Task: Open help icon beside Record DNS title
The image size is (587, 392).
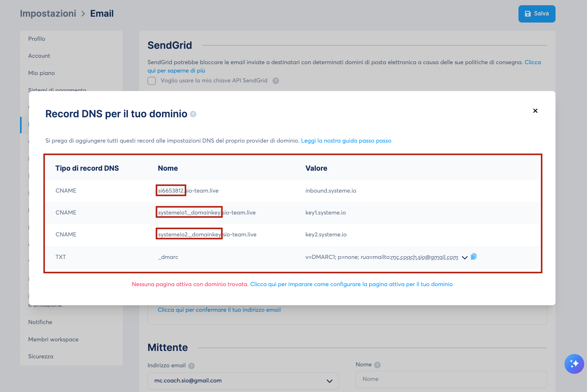Action: tap(193, 114)
